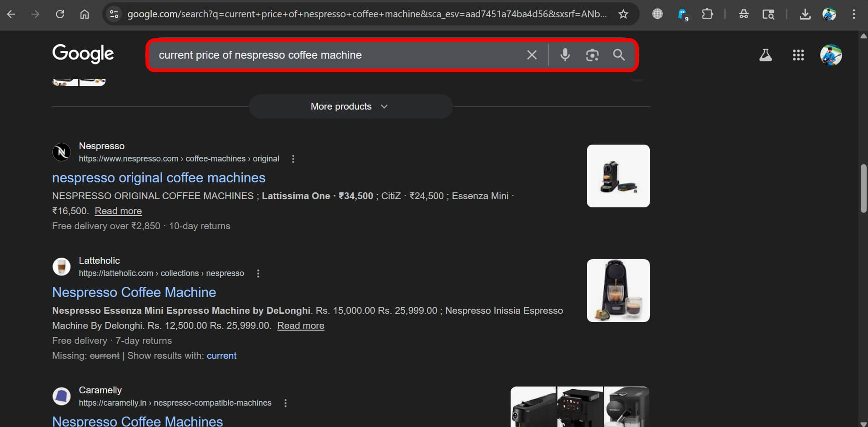Bookmark this page with the star icon
Image resolution: width=868 pixels, height=427 pixels.
(x=623, y=14)
